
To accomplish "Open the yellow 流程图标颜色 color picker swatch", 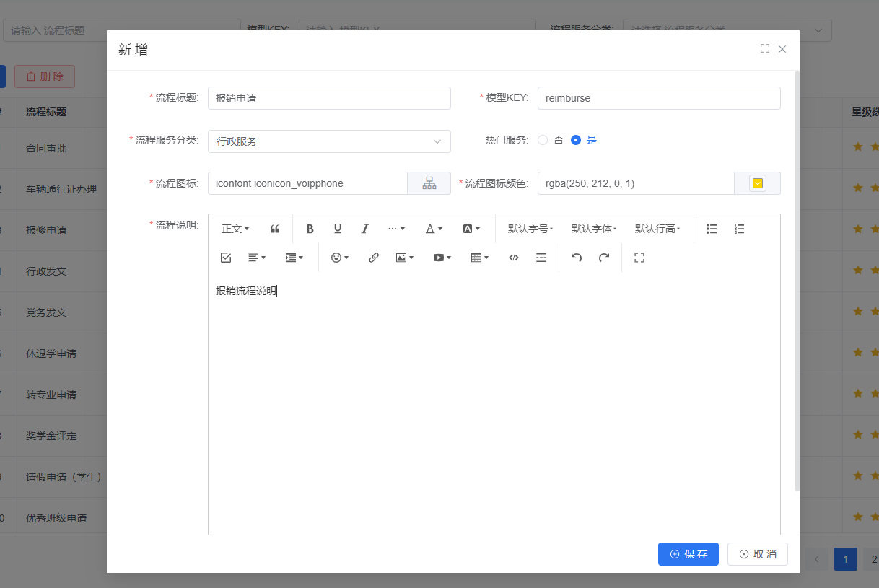I will (757, 183).
